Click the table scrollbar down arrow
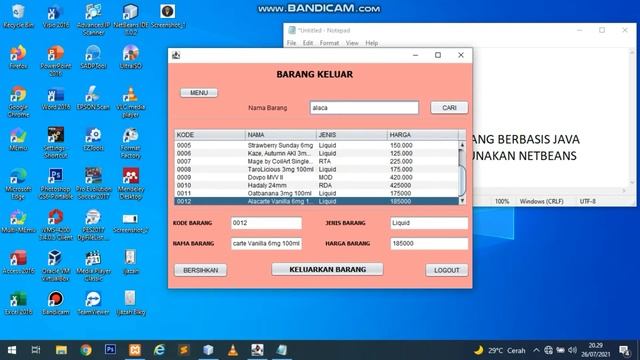This screenshot has width=640, height=360. 462,201
